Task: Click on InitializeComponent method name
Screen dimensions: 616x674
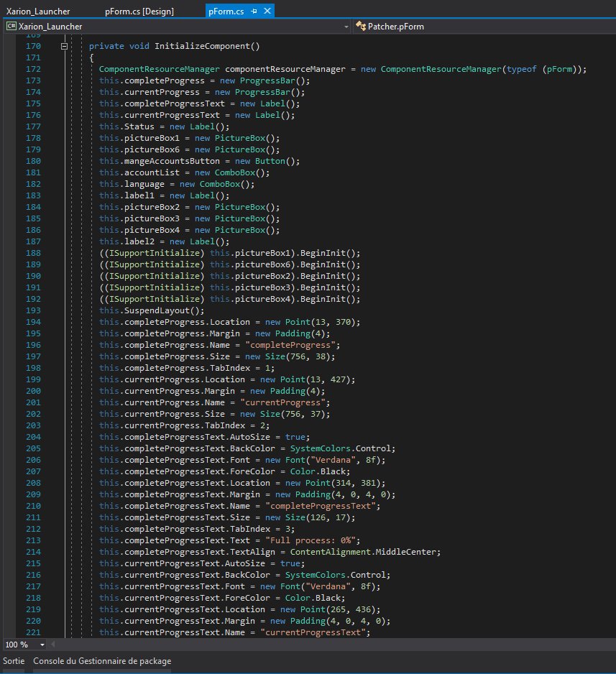Action: click(x=204, y=46)
